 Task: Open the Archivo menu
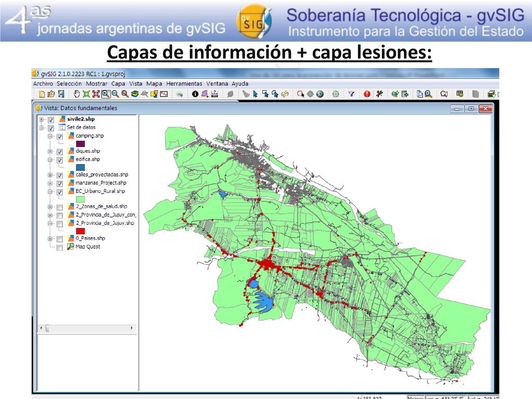point(43,84)
